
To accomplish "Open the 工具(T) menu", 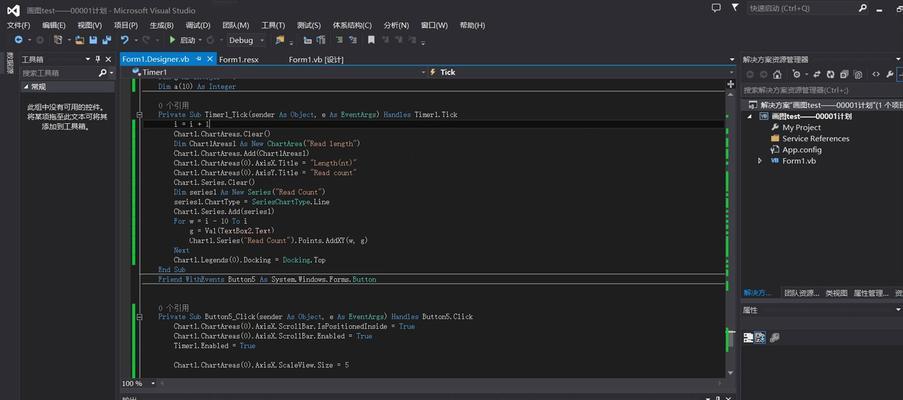I will click(273, 25).
